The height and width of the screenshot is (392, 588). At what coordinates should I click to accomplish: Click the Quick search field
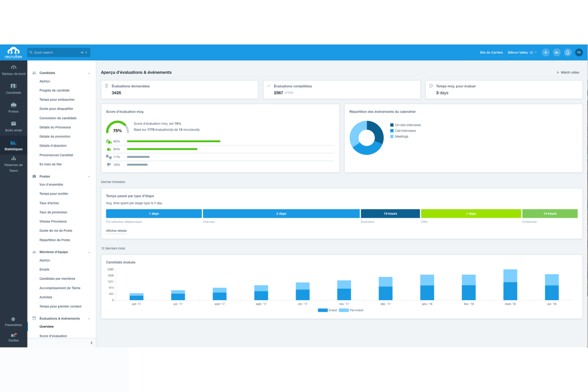click(56, 52)
